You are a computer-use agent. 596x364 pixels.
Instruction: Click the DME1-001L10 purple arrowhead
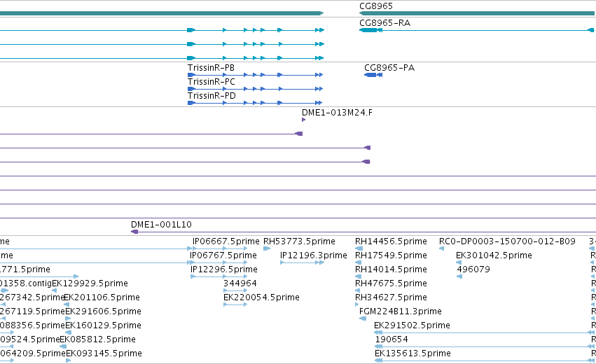point(134,232)
